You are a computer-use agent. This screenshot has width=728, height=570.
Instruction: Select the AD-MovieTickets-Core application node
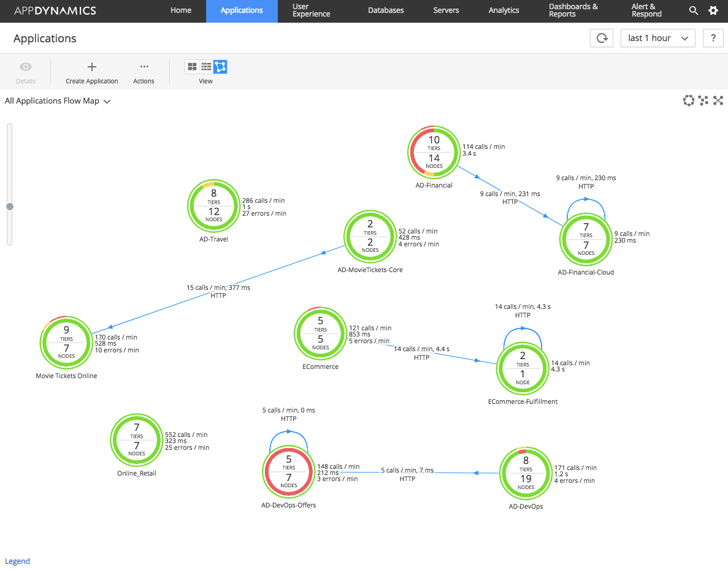coord(370,237)
